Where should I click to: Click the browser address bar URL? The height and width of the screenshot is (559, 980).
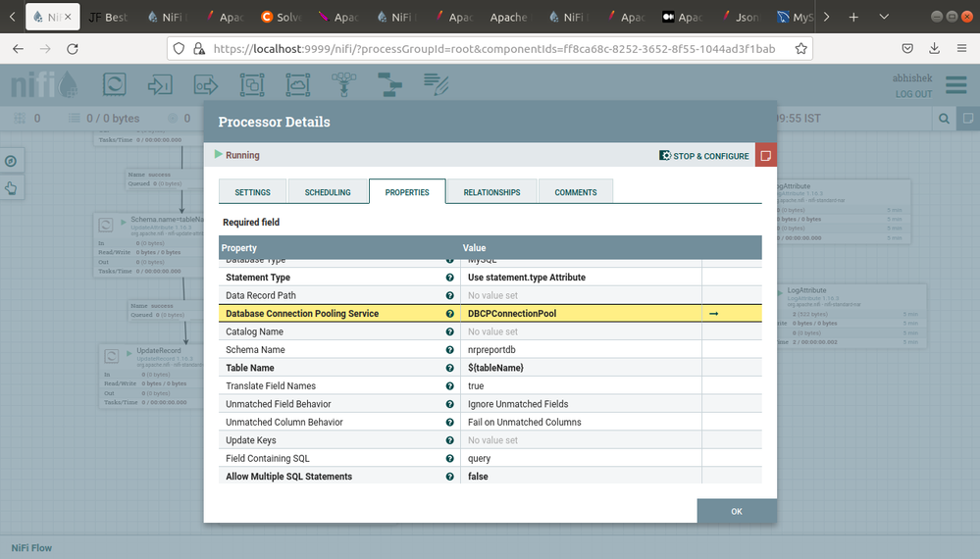click(x=493, y=49)
